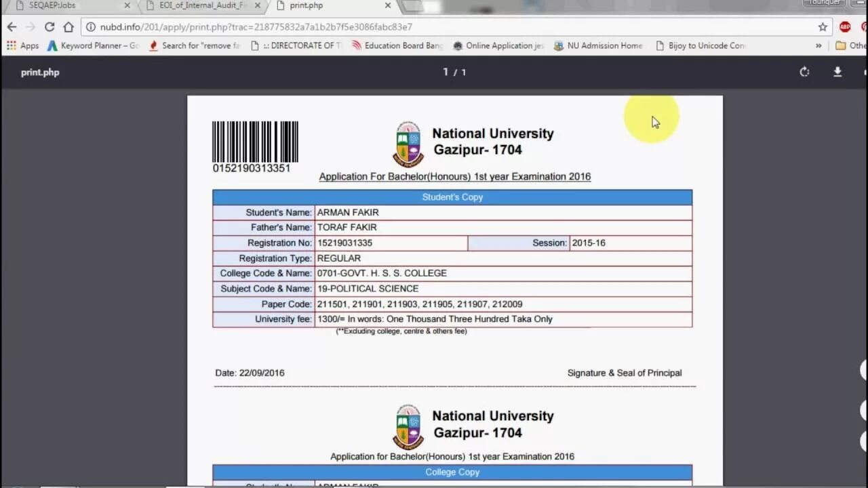This screenshot has width=868, height=488.
Task: Click the print.php title in PDF toolbar
Action: (x=40, y=72)
